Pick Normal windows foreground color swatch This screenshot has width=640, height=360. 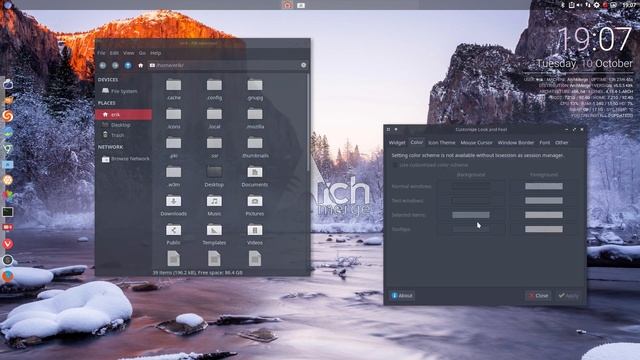544,186
